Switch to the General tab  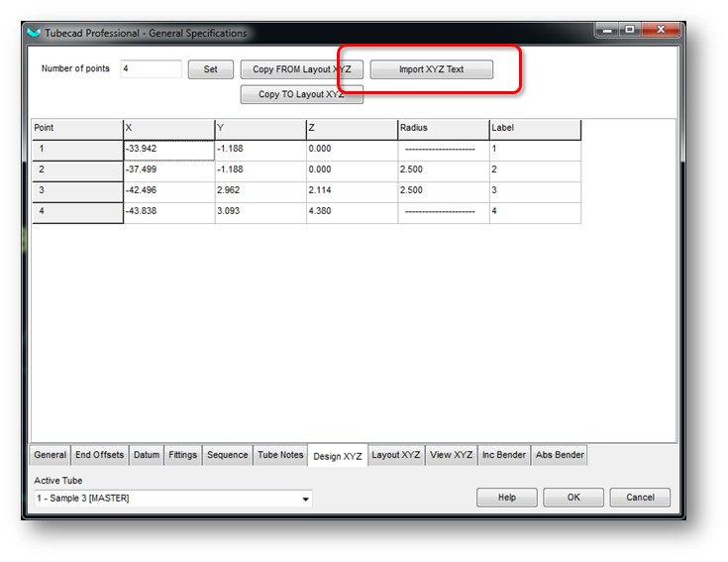pos(50,455)
